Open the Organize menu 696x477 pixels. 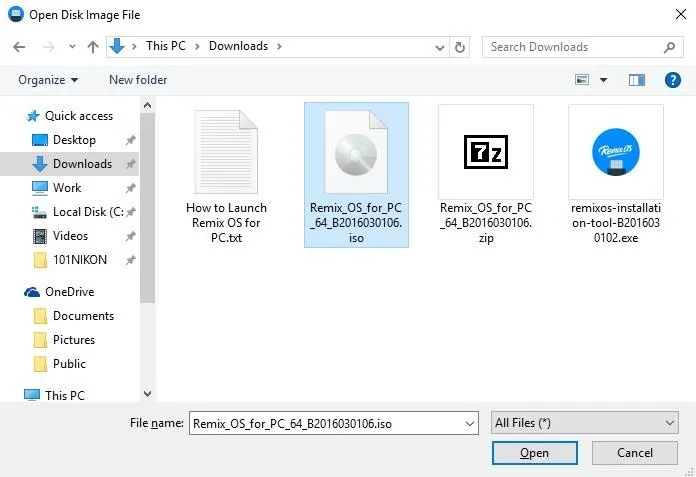48,80
